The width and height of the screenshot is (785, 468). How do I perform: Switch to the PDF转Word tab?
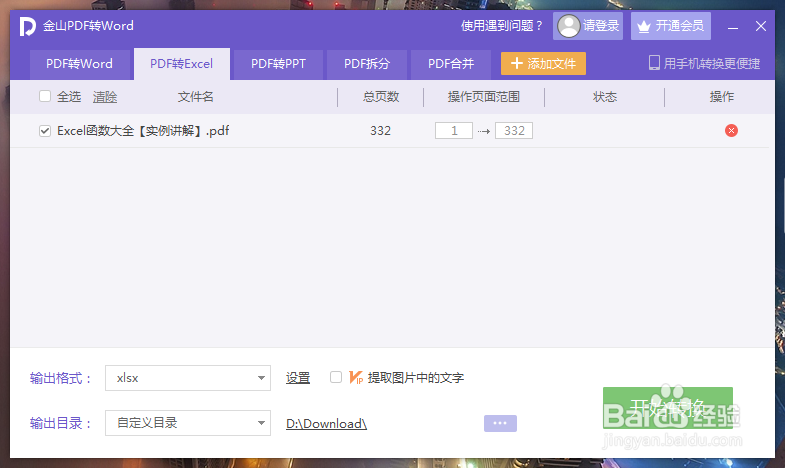[x=80, y=64]
